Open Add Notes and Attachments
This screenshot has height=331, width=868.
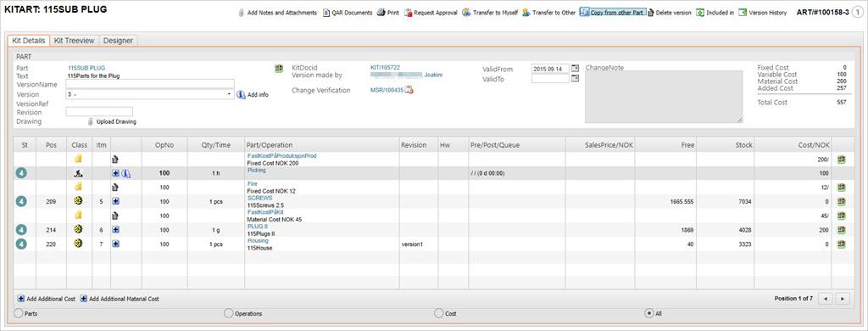click(x=277, y=13)
